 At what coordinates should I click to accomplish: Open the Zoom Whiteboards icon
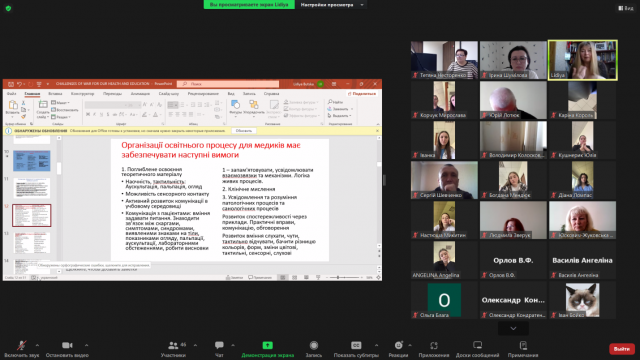coord(477,345)
